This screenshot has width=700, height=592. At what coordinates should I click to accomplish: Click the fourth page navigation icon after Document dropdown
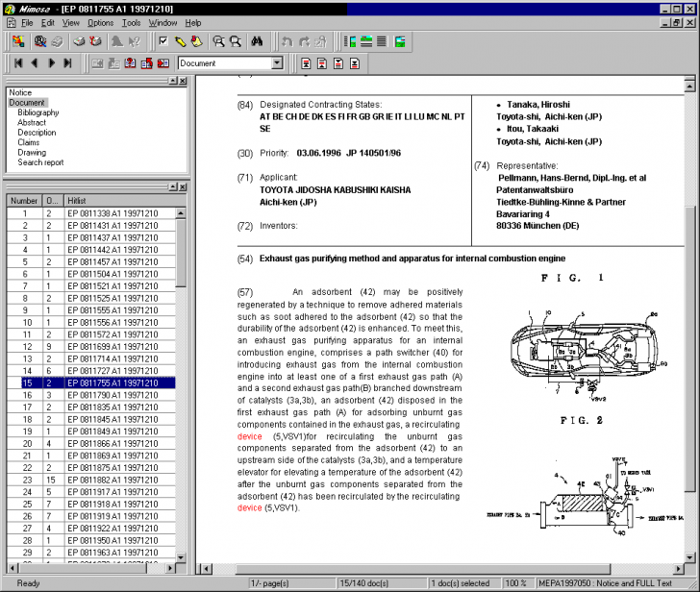coord(355,63)
